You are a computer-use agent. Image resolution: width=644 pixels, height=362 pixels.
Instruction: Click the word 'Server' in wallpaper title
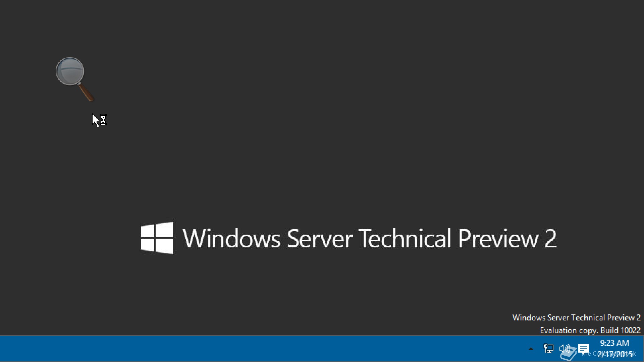pyautogui.click(x=320, y=238)
